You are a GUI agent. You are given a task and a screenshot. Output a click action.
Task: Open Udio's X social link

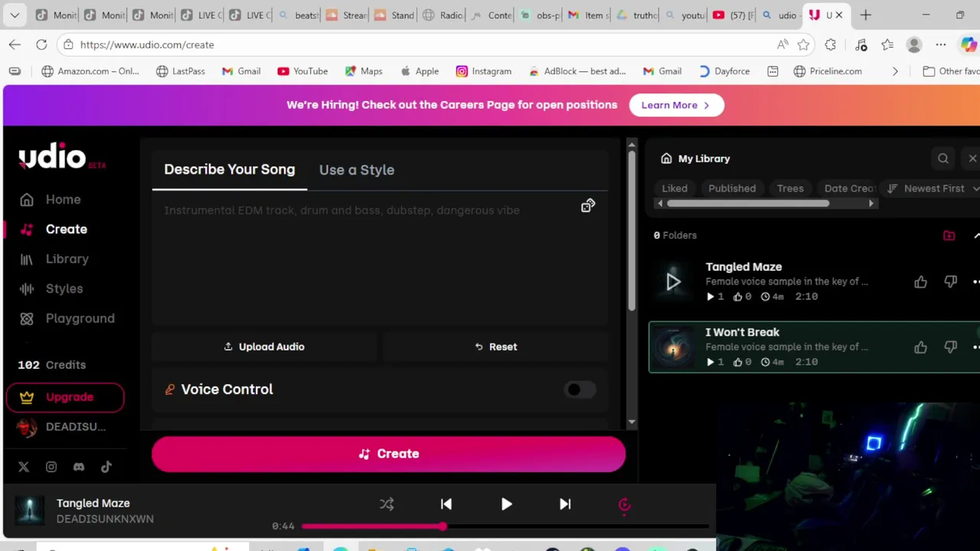[x=24, y=467]
